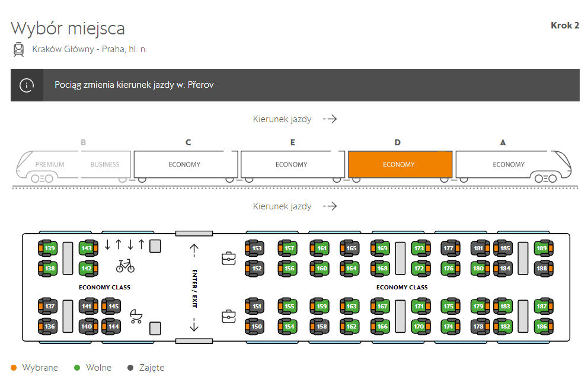The height and width of the screenshot is (376, 588).
Task: Click occupied seat 150
Action: (x=255, y=326)
